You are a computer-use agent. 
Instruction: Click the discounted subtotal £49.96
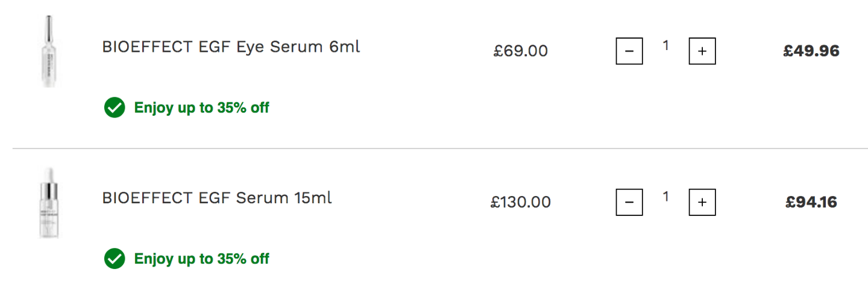[811, 51]
